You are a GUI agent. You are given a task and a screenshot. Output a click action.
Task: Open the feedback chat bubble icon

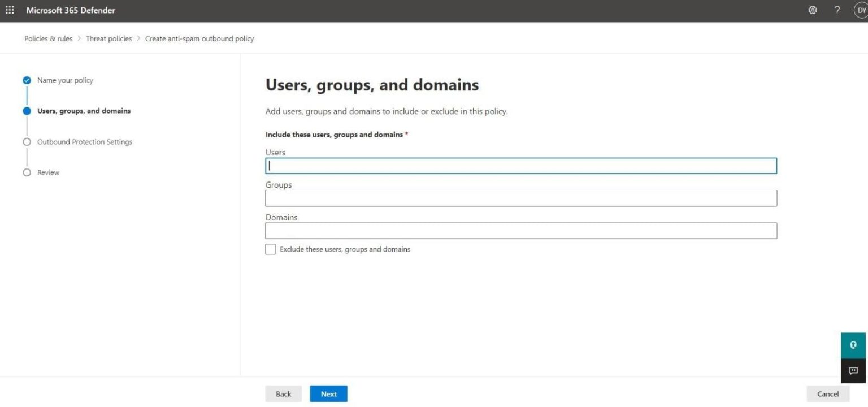[853, 371]
